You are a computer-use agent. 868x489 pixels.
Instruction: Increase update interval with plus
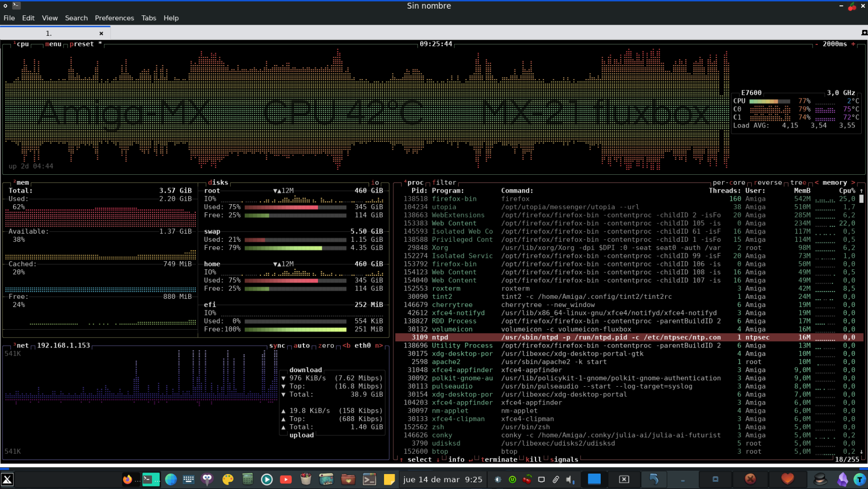tap(853, 44)
